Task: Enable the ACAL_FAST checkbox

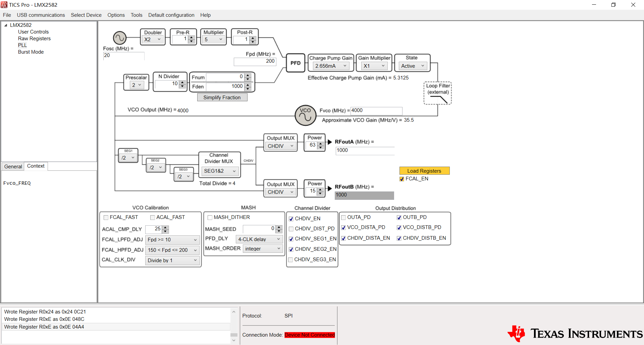Action: [x=153, y=218]
